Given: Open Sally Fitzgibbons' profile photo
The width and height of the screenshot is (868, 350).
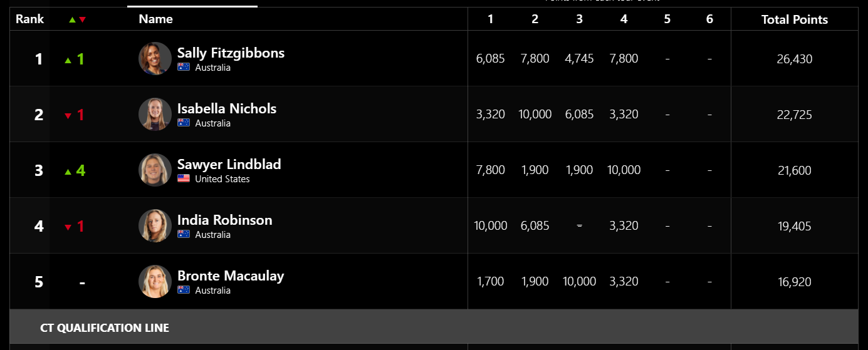Looking at the screenshot, I should 155,58.
